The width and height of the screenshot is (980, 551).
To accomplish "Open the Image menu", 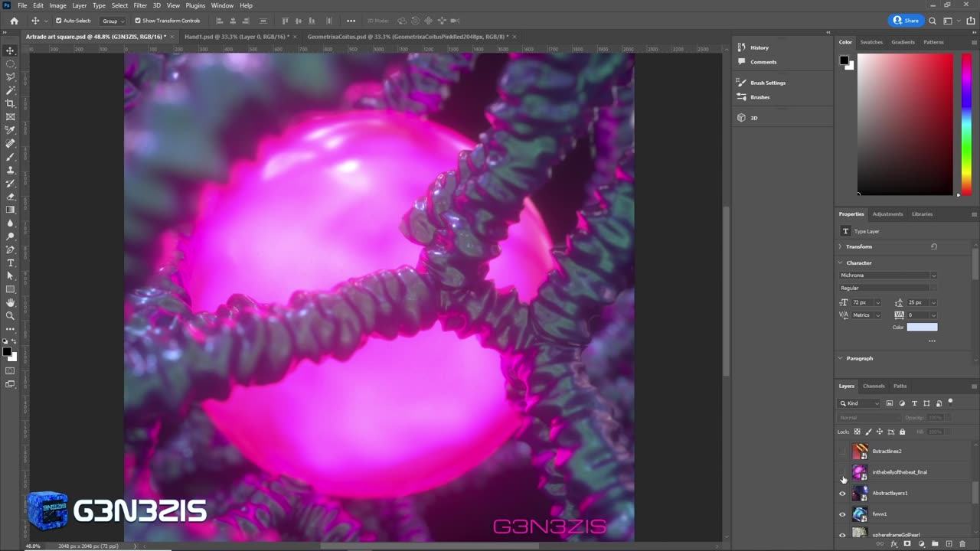I will [58, 5].
